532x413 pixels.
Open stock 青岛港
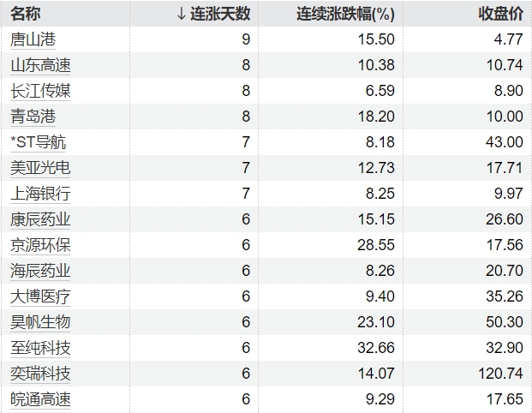click(33, 116)
